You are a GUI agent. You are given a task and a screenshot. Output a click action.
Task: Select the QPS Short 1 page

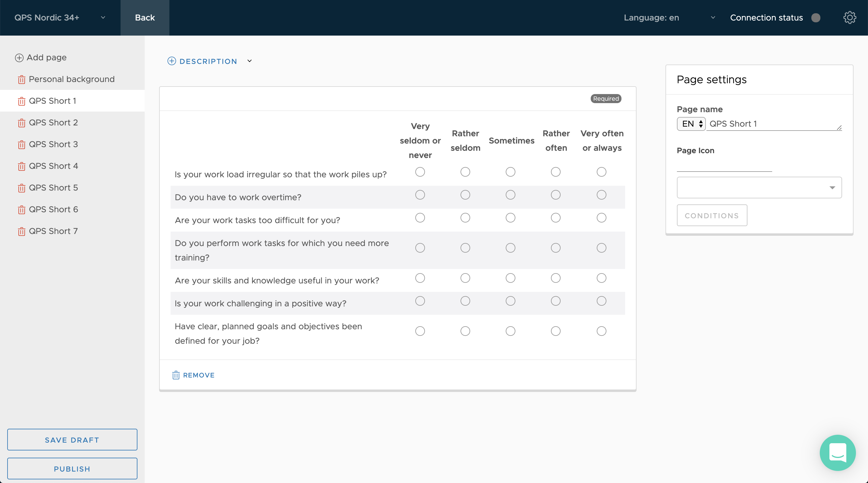(52, 101)
